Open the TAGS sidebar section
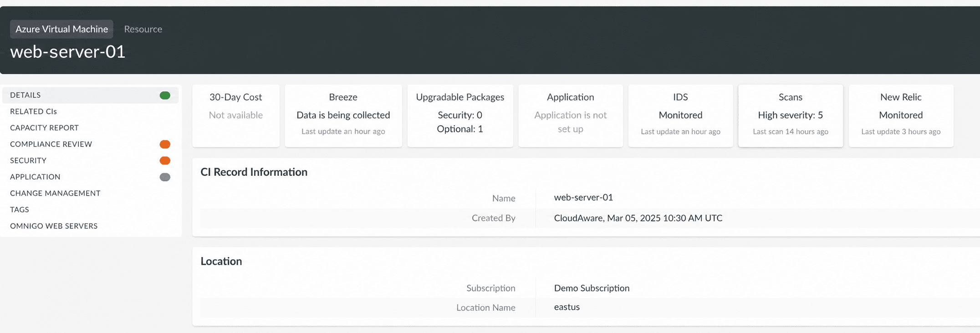Screen dimensions: 980x333 coord(90,210)
